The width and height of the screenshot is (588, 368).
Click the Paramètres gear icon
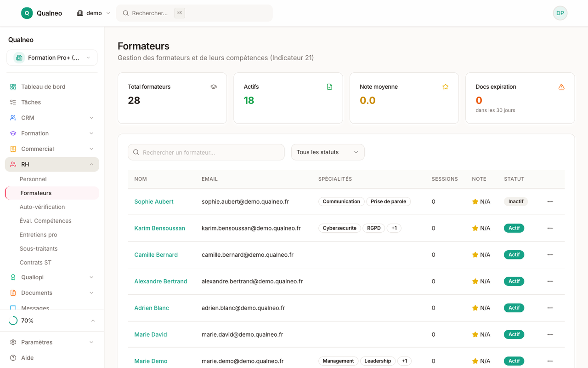click(13, 342)
